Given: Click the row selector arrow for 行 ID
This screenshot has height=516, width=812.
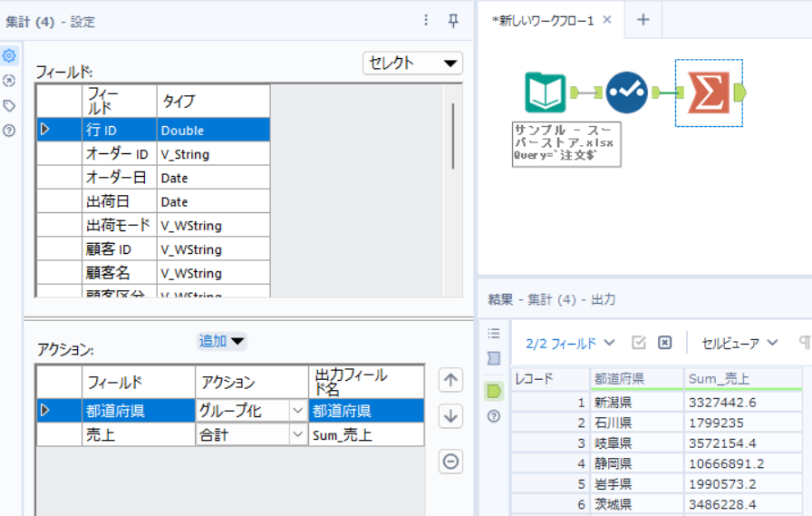Looking at the screenshot, I should coord(45,130).
